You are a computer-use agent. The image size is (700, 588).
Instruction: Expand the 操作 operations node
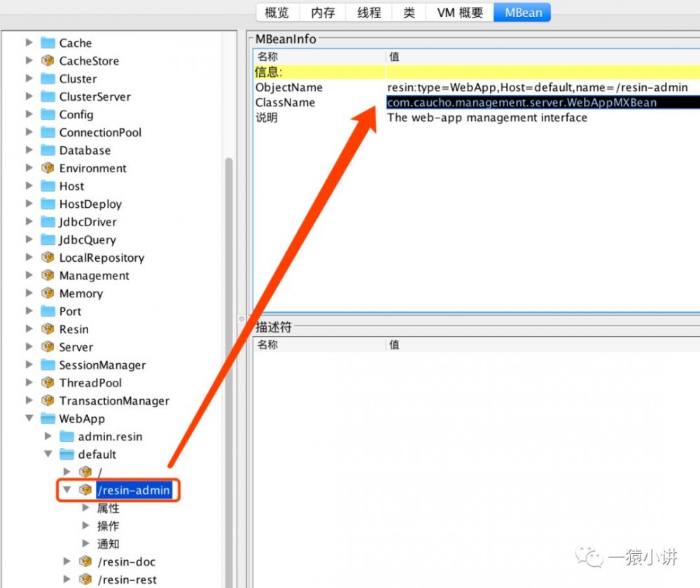click(x=85, y=526)
